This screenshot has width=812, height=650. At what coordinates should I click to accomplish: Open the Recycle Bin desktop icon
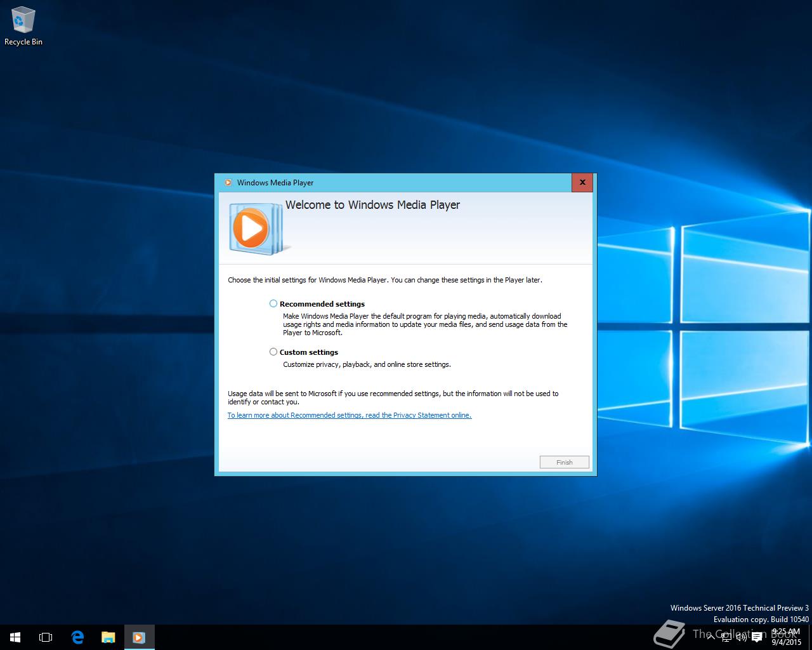23,27
